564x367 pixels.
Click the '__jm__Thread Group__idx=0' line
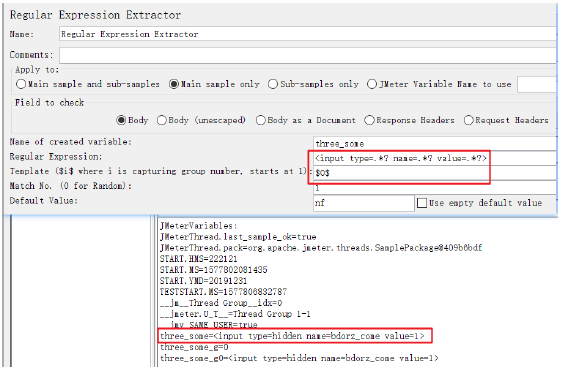(221, 303)
